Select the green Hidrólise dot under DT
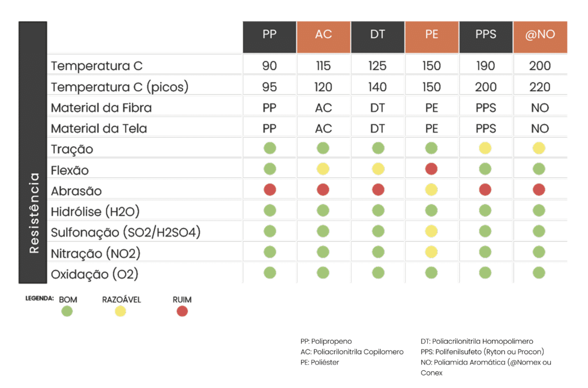 pyautogui.click(x=378, y=211)
